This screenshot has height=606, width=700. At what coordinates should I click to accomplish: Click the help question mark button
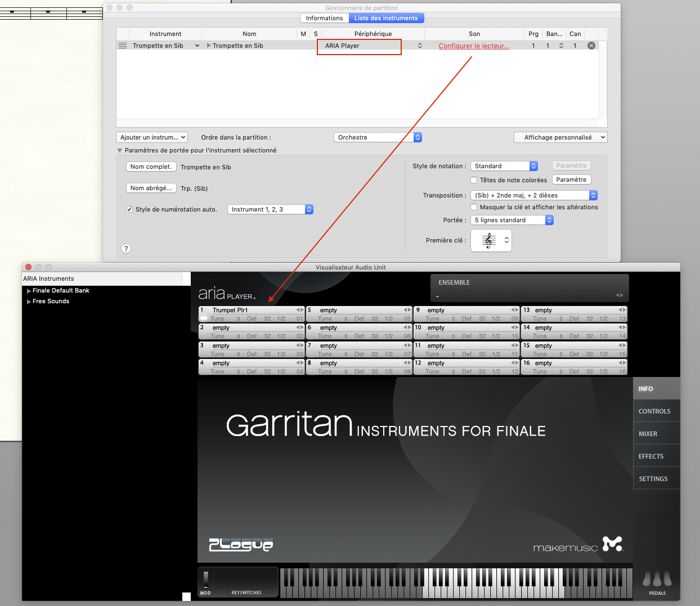pyautogui.click(x=126, y=249)
